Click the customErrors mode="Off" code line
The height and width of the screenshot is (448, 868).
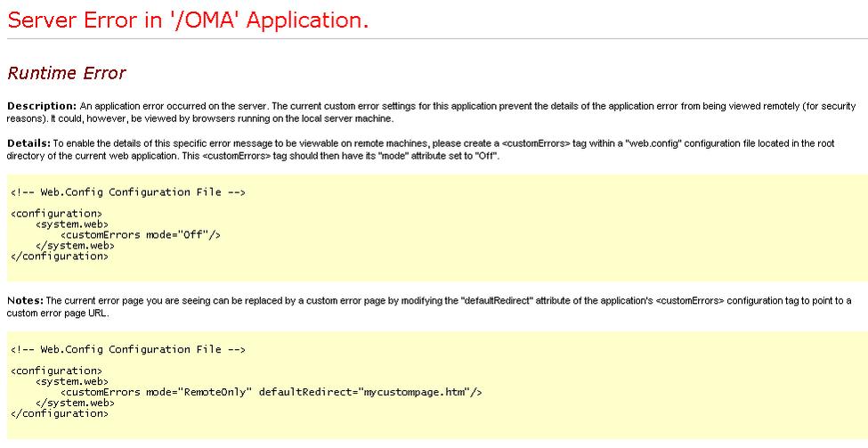141,235
